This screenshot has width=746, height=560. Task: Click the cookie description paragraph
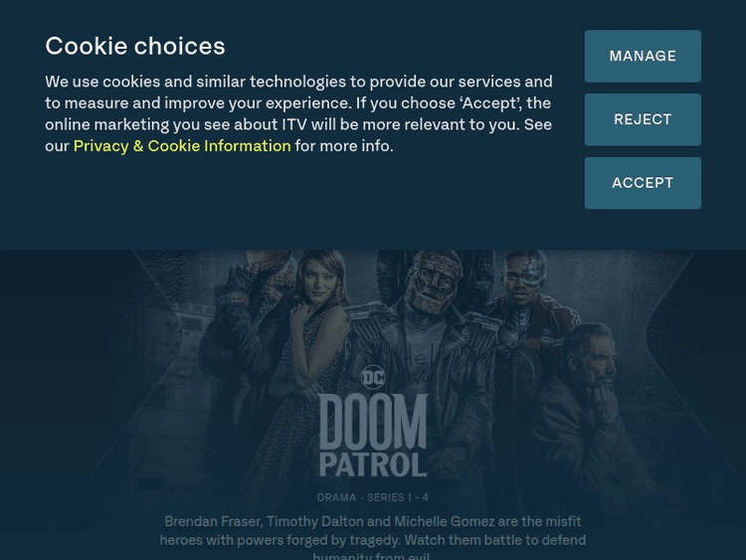pos(298,113)
